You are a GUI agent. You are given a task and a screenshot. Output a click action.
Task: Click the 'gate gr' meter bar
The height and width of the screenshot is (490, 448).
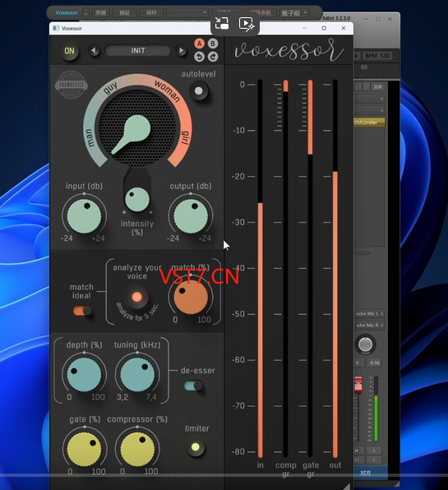(310, 269)
